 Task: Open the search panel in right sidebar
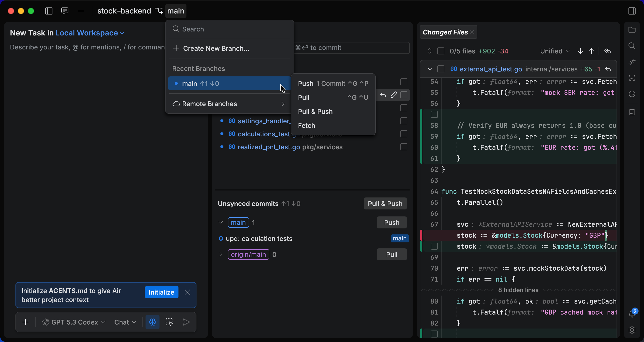632,45
